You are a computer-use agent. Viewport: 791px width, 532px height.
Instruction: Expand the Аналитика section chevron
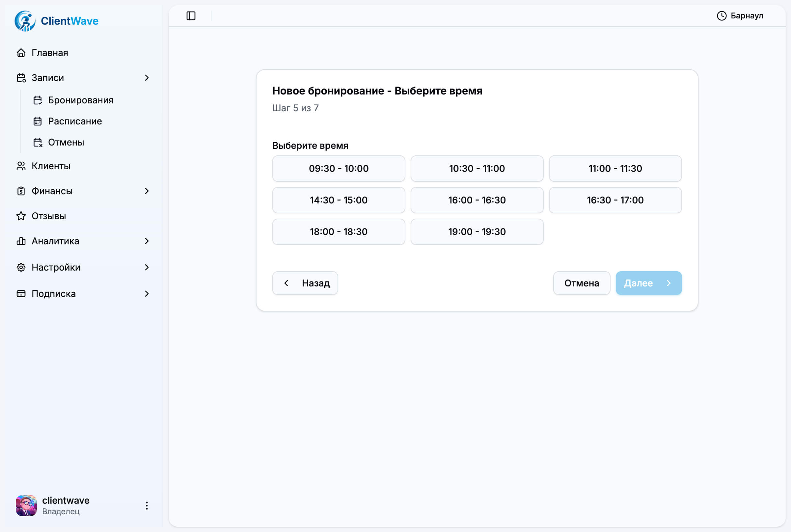click(147, 241)
